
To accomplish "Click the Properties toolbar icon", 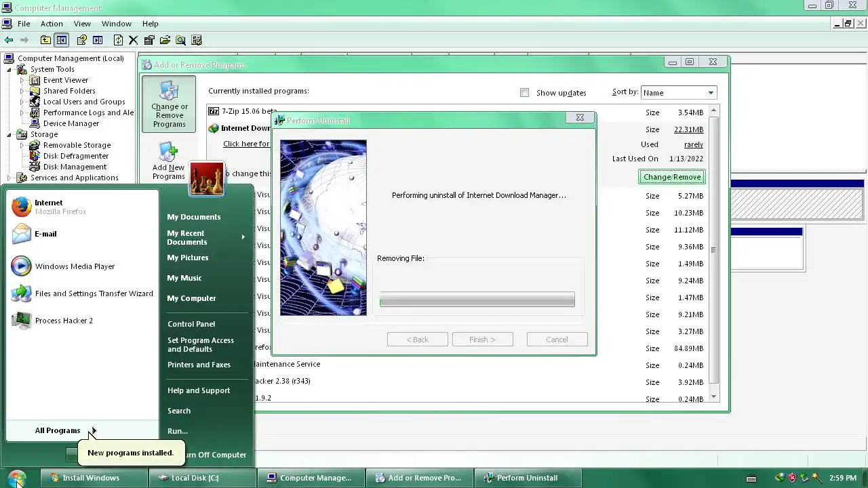I will [149, 40].
